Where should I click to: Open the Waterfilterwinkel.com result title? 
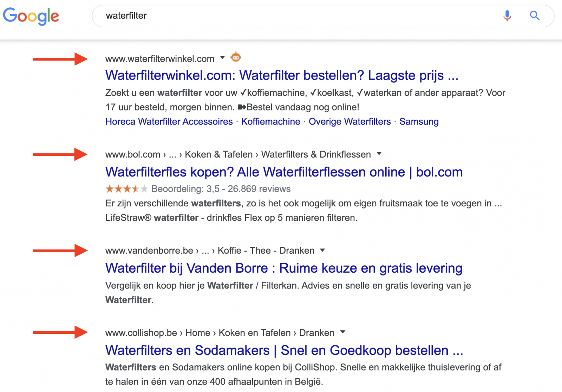282,75
